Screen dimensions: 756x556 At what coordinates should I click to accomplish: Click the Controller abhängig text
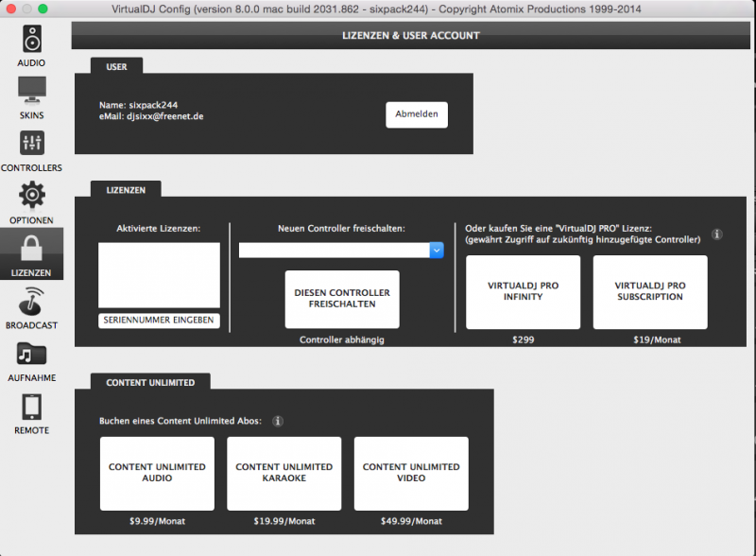pos(342,339)
